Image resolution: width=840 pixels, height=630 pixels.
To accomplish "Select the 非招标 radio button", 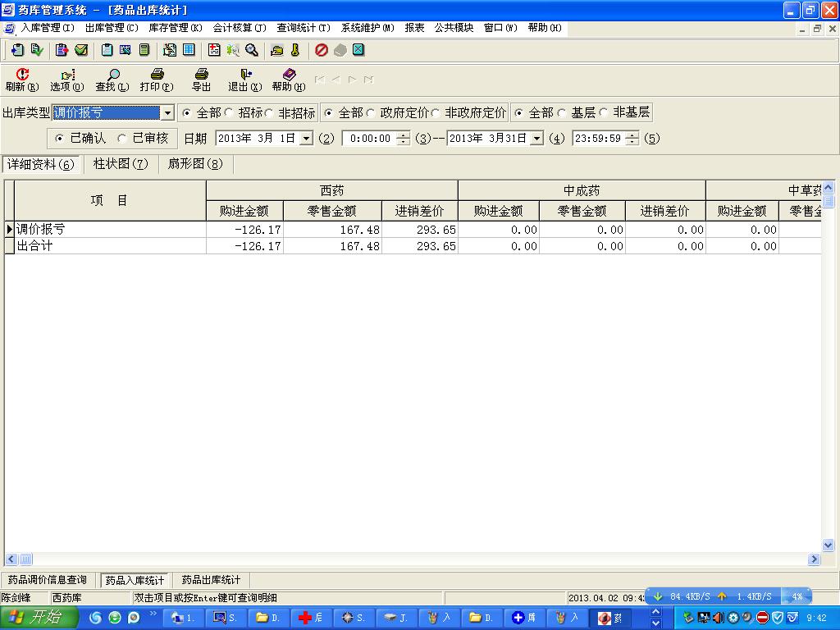I will pyautogui.click(x=270, y=113).
